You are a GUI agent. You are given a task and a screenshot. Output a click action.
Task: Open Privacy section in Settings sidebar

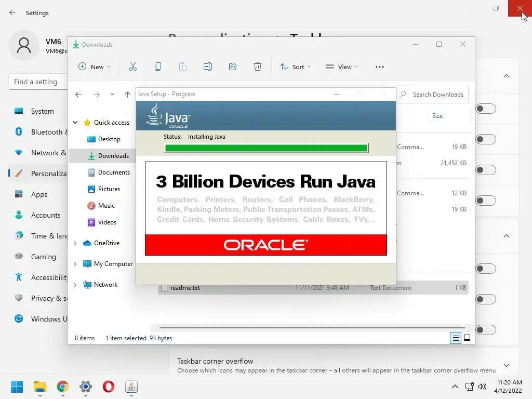pos(38,298)
